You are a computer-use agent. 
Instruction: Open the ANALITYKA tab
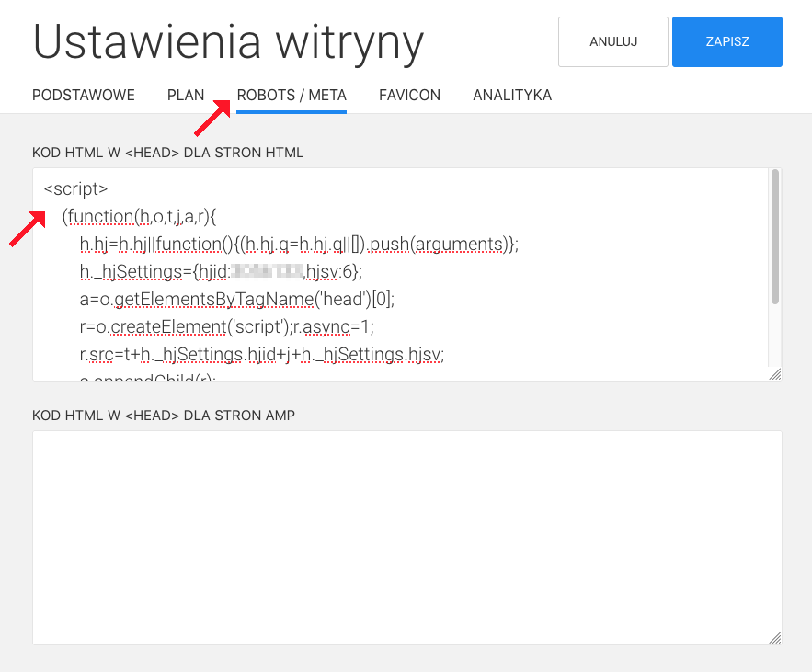point(512,95)
